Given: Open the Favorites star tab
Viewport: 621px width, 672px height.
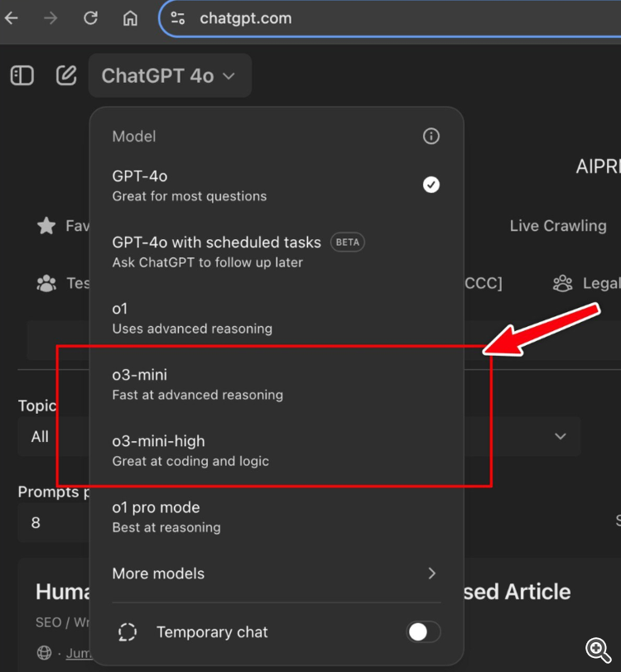Looking at the screenshot, I should point(63,226).
